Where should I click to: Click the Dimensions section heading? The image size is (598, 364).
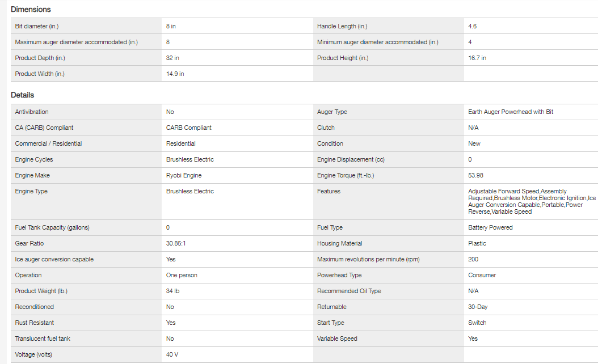click(x=31, y=10)
